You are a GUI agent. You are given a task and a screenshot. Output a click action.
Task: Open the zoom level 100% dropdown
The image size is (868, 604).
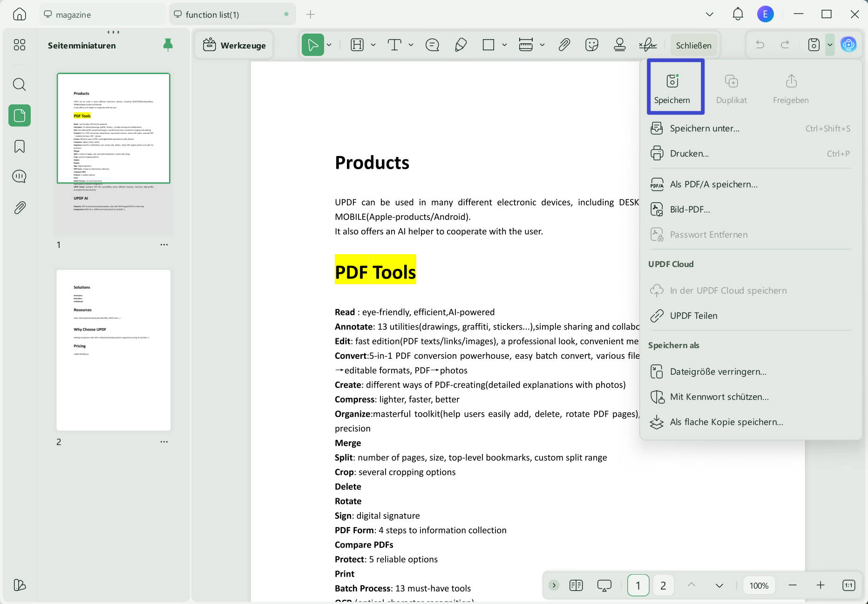[759, 585]
